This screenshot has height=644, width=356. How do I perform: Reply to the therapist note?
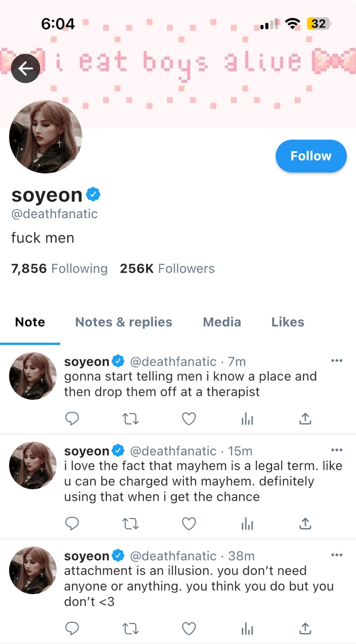click(x=72, y=419)
